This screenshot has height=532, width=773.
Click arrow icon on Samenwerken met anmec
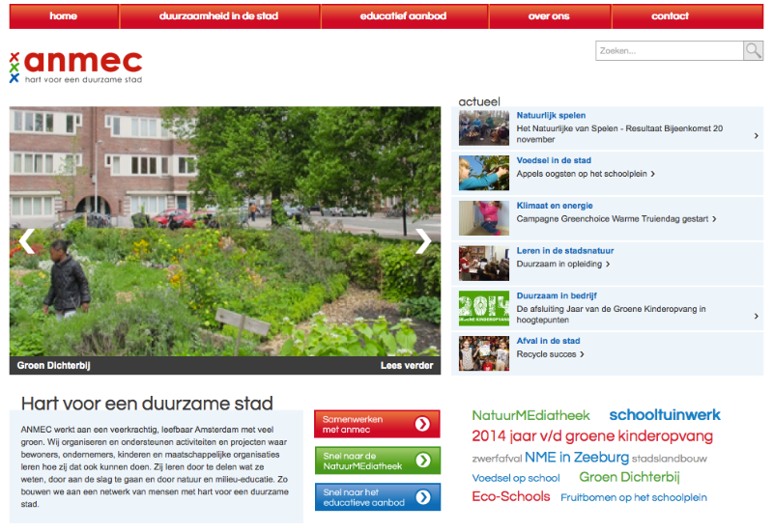click(x=422, y=424)
